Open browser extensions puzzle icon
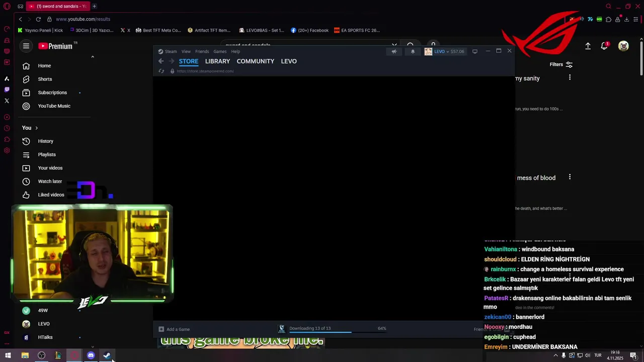Viewport: 644px width, 362px height. point(609,19)
